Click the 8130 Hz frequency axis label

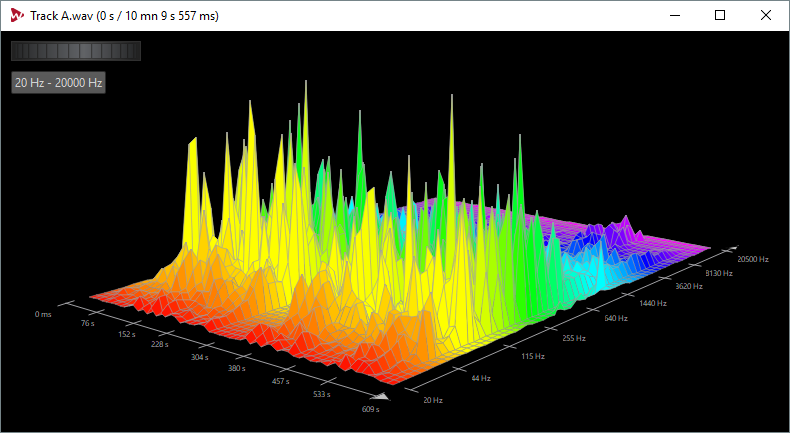click(718, 273)
